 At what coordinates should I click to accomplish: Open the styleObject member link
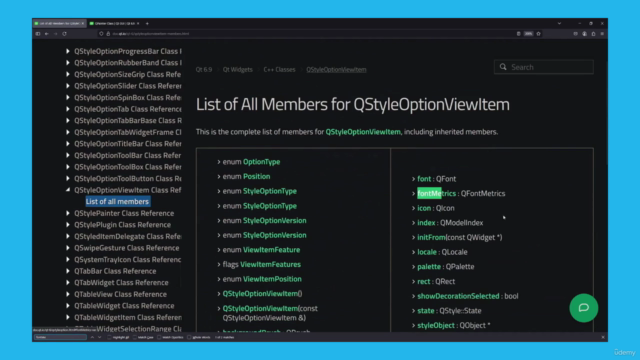coord(436,325)
